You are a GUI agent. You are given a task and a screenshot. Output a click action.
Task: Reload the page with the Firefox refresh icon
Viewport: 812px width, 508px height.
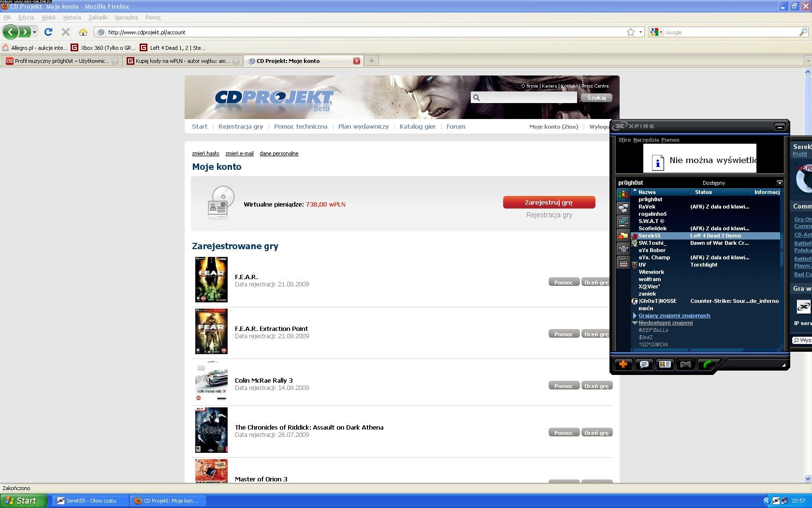tap(48, 32)
